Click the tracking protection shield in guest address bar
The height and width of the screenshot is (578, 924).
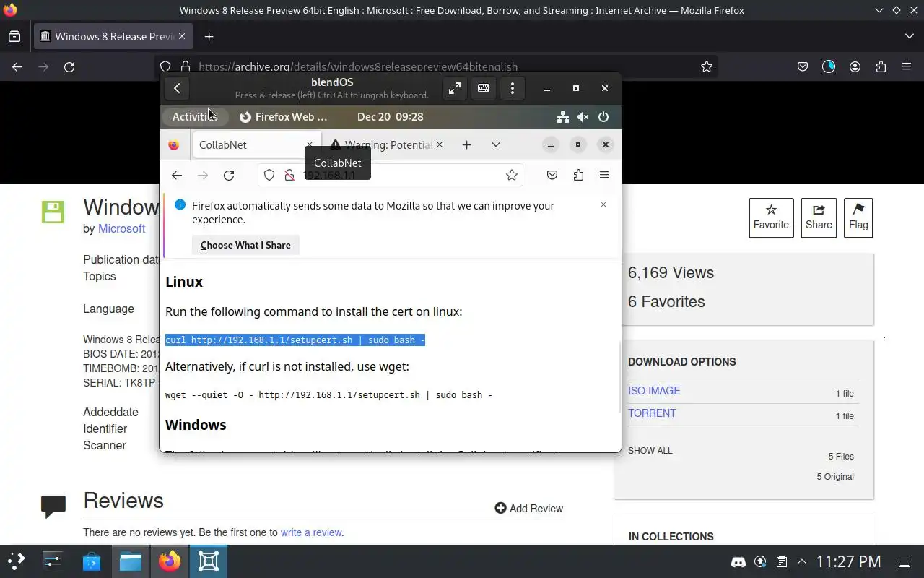pos(269,175)
